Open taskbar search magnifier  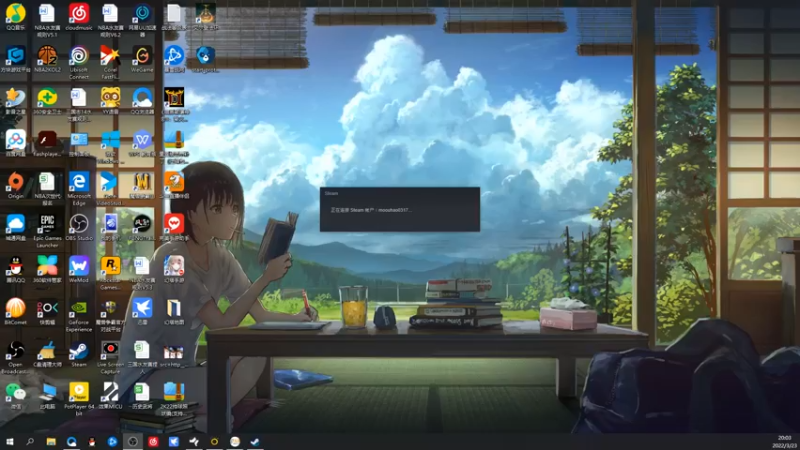click(x=30, y=442)
